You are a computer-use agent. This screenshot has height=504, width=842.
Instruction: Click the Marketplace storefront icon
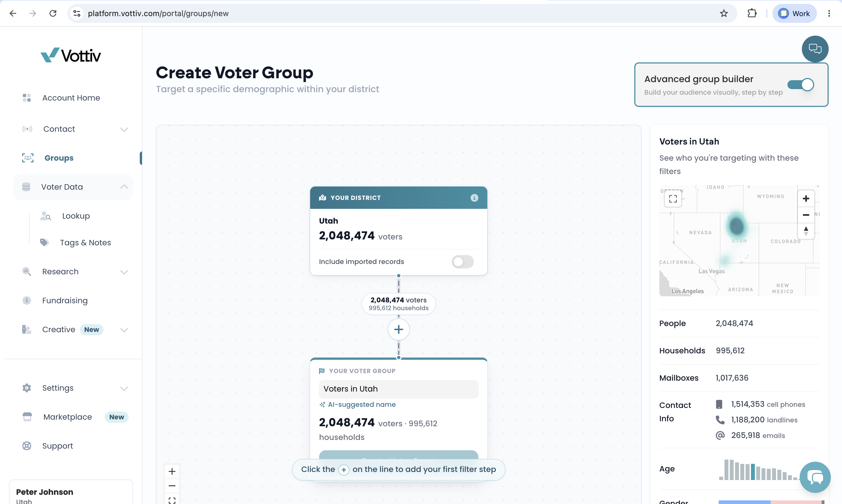coord(27,417)
